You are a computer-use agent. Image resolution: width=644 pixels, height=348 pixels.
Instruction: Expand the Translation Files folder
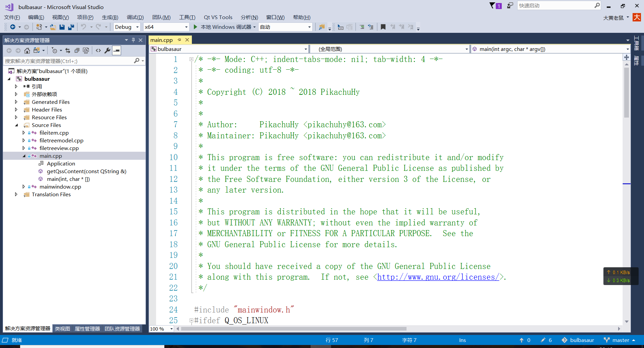[x=16, y=194]
